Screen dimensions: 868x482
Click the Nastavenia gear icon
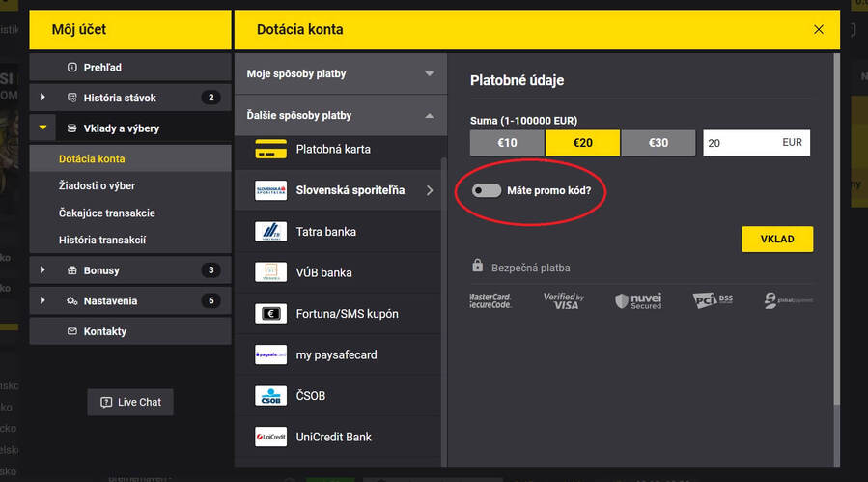72,300
